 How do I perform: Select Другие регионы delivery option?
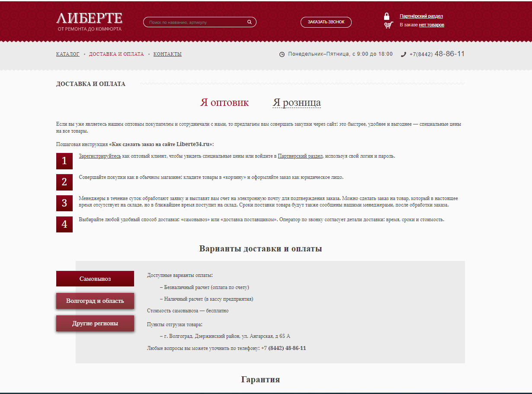tap(95, 323)
